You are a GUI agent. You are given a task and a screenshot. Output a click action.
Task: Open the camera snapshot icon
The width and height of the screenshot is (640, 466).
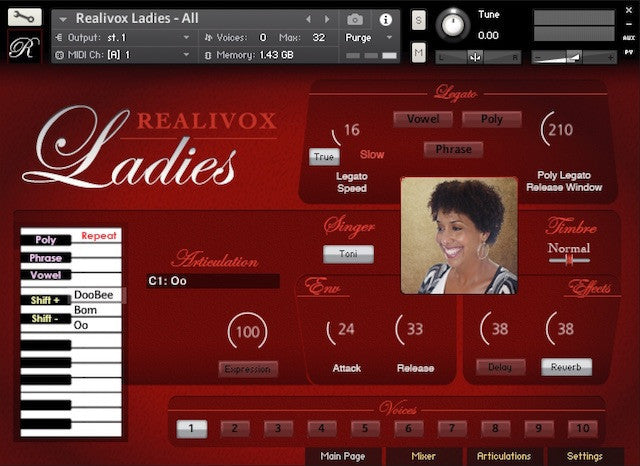click(355, 19)
